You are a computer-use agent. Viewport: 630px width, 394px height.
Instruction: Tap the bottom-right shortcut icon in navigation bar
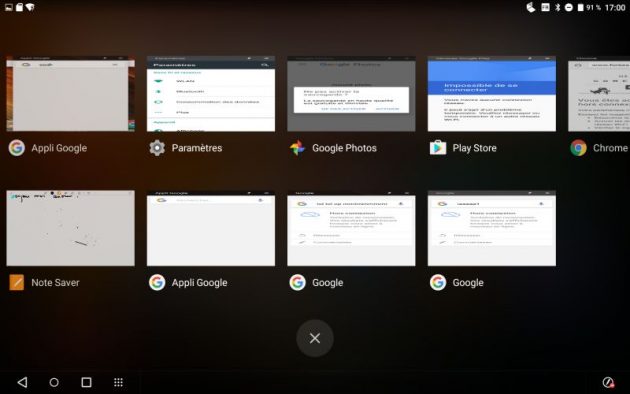coord(608,382)
